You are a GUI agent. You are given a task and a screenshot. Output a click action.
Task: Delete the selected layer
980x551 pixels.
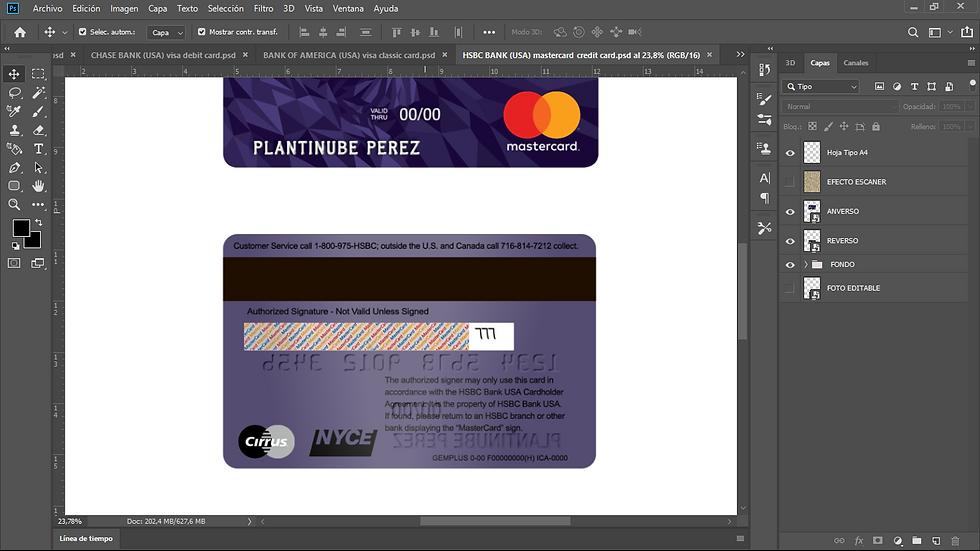(x=955, y=540)
